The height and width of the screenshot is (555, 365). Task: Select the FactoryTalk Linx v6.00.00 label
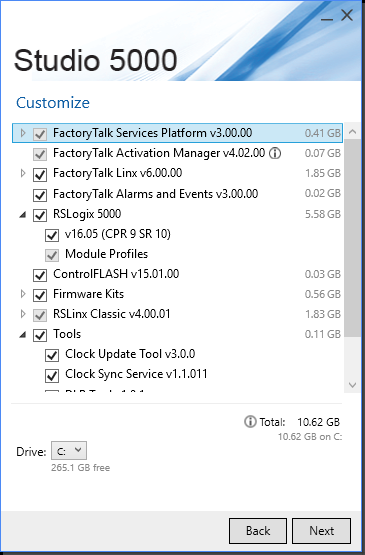118,173
